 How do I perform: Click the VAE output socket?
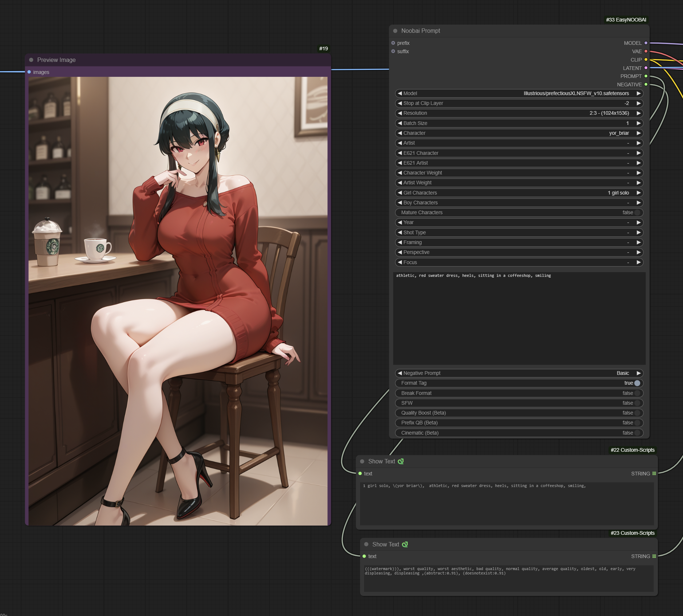coord(646,51)
